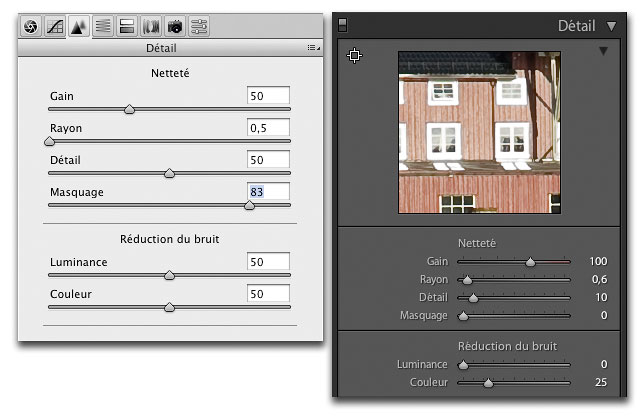This screenshot has width=642, height=418.
Task: Open the Camera Calibration tab icon
Action: click(x=175, y=27)
